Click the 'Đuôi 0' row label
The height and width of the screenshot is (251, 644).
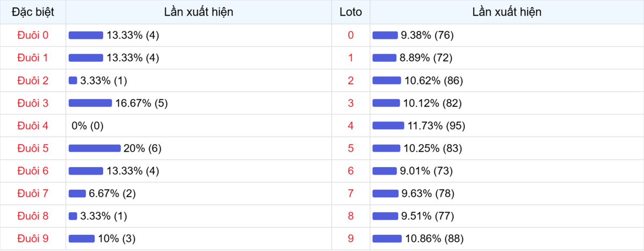[x=33, y=35]
